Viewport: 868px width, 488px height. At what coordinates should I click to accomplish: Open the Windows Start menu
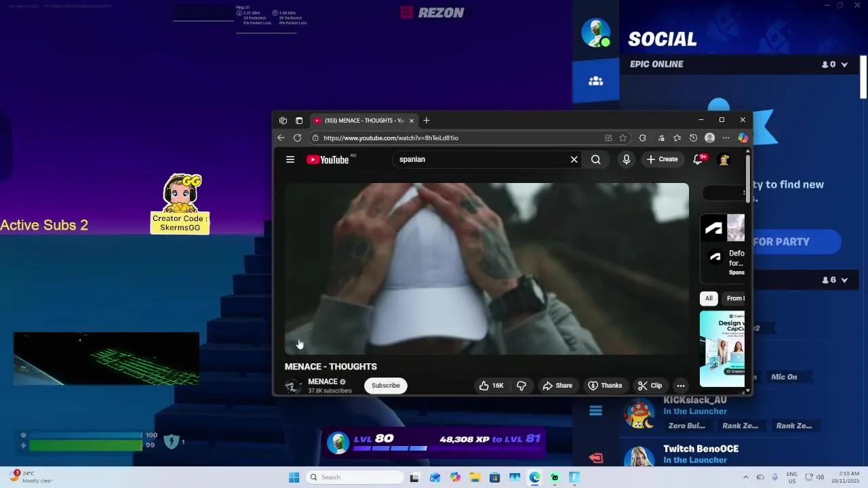[294, 477]
